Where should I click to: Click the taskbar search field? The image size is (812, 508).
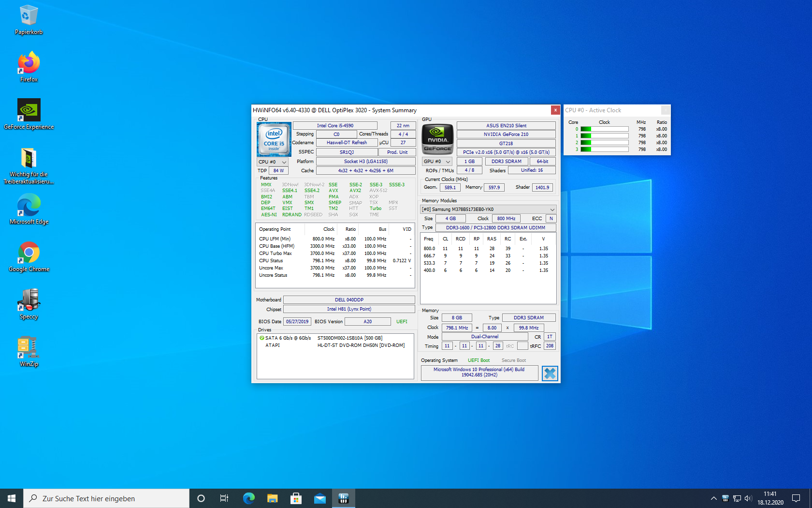(x=106, y=498)
